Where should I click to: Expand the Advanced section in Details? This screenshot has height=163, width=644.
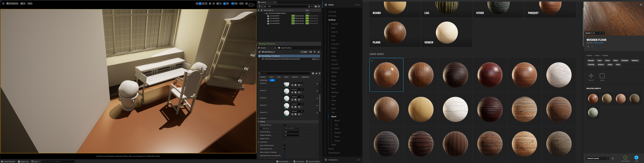tap(259, 118)
